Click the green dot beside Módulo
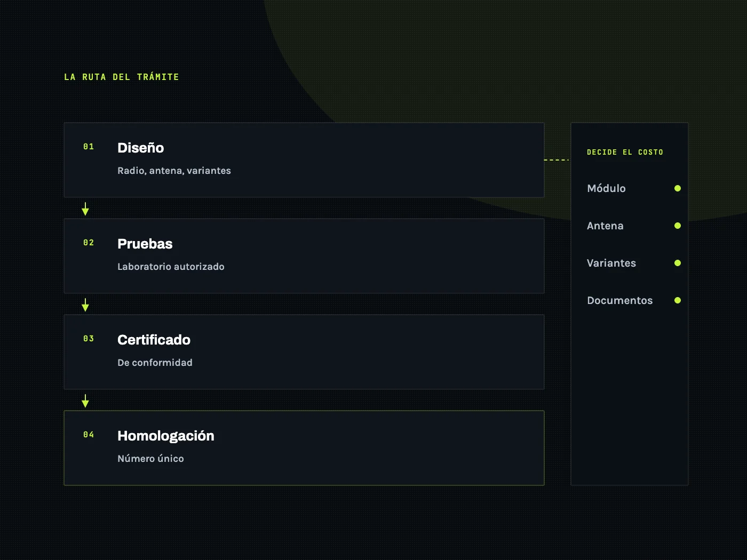The image size is (747, 560). tap(678, 188)
